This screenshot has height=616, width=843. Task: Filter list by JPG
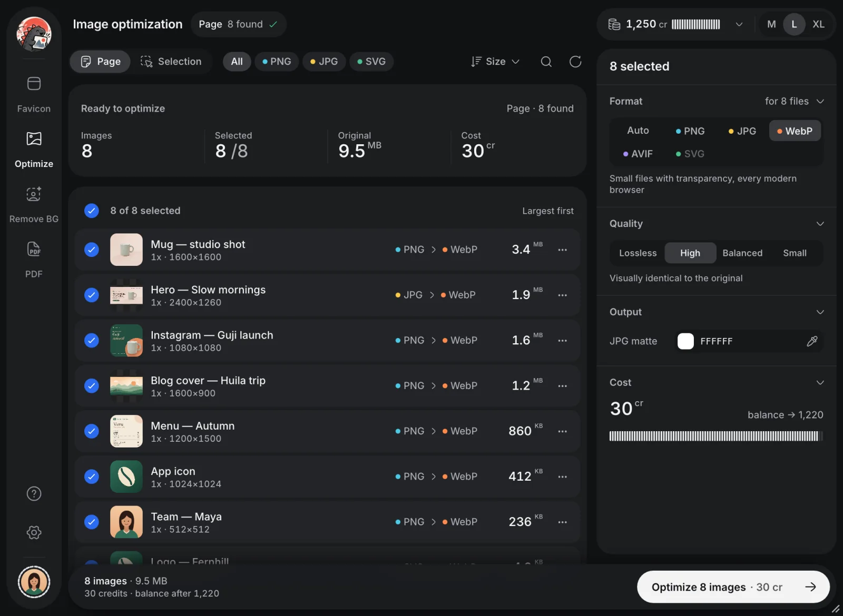(x=324, y=62)
